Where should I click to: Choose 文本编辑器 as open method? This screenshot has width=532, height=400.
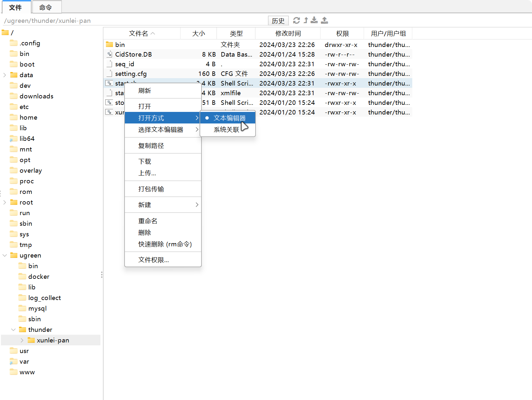(x=228, y=118)
